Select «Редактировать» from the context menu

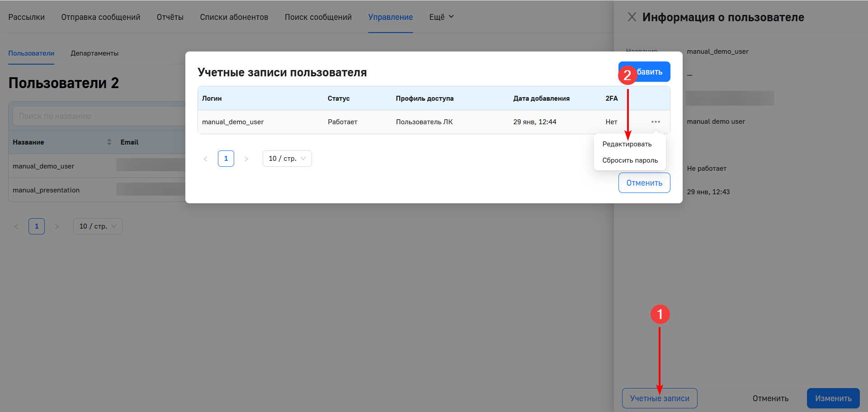click(627, 144)
